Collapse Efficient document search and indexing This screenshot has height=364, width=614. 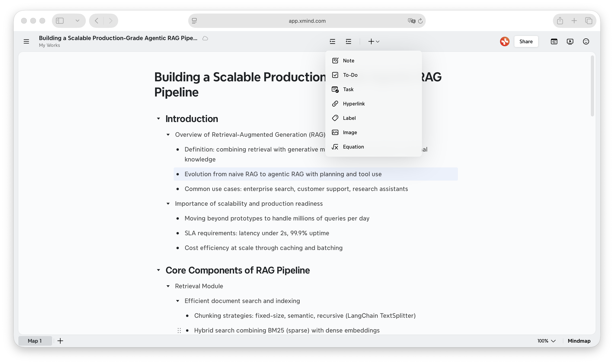click(x=178, y=301)
